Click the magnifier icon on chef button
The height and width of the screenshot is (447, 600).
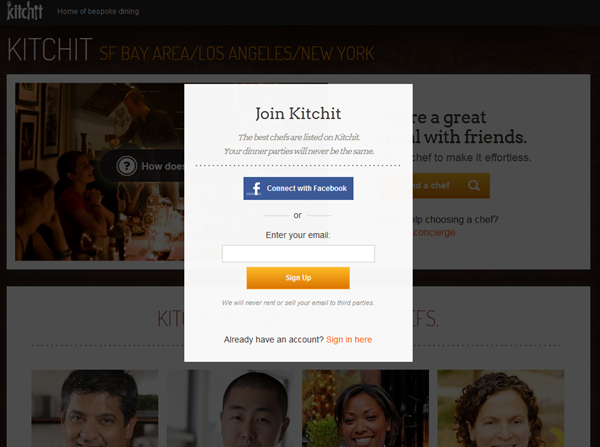click(x=474, y=186)
